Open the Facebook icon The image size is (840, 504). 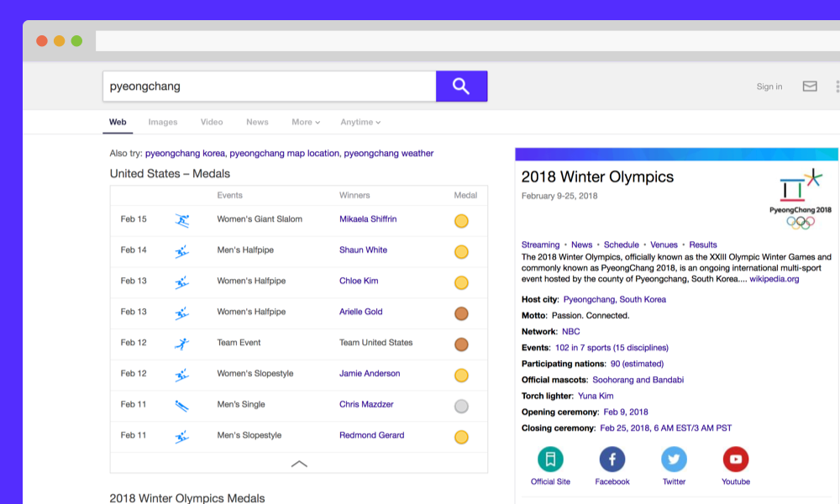pyautogui.click(x=612, y=459)
